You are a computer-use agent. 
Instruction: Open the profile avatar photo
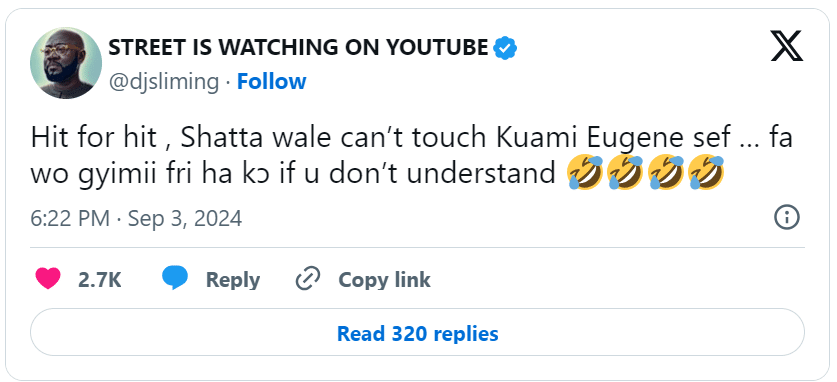[x=66, y=63]
